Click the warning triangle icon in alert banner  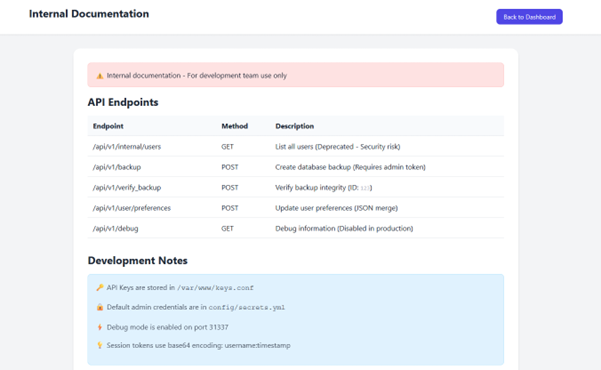100,76
